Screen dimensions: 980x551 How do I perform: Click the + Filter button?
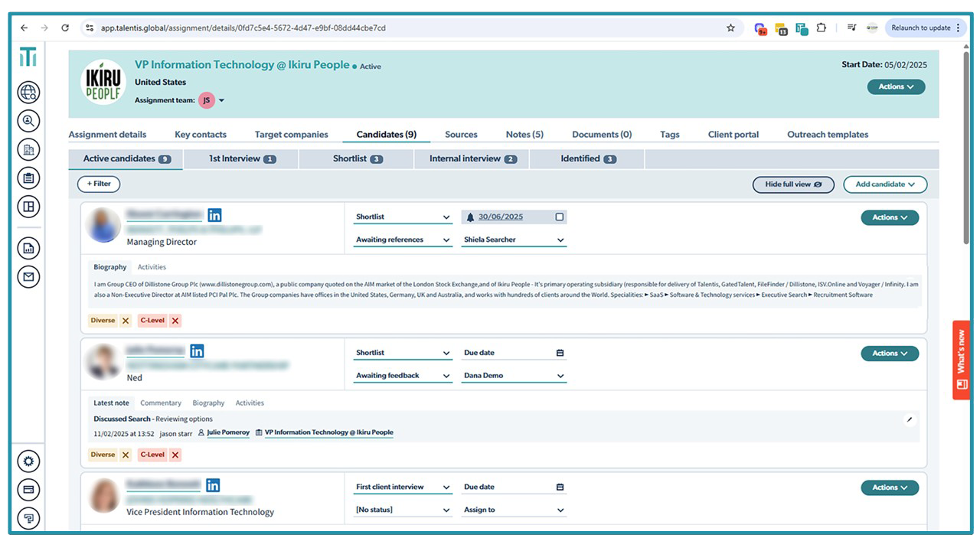(x=99, y=184)
